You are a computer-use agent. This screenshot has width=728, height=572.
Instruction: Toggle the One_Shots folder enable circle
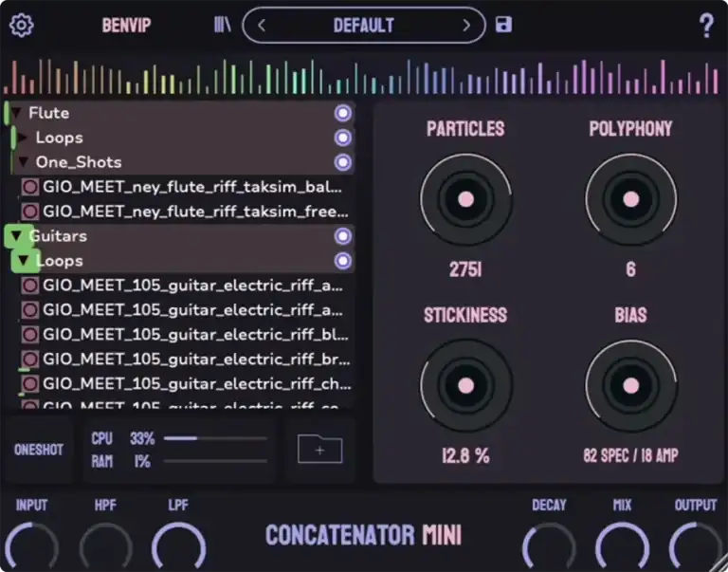[x=343, y=162]
